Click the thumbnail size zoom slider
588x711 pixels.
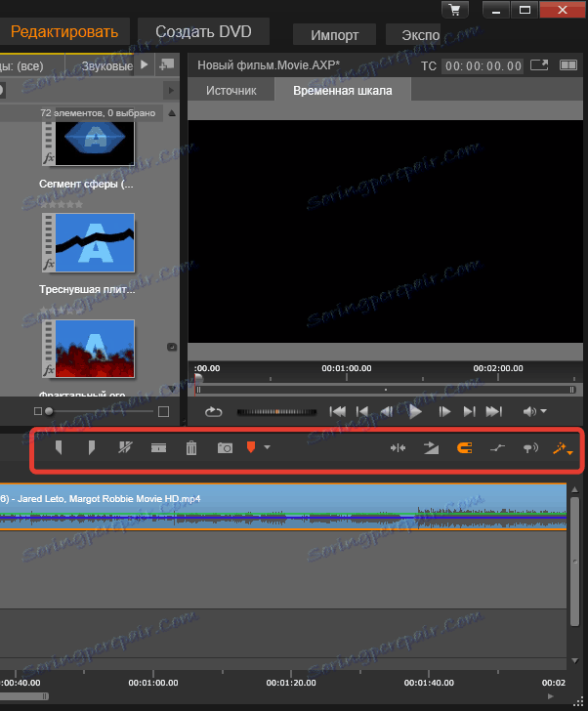pos(48,411)
